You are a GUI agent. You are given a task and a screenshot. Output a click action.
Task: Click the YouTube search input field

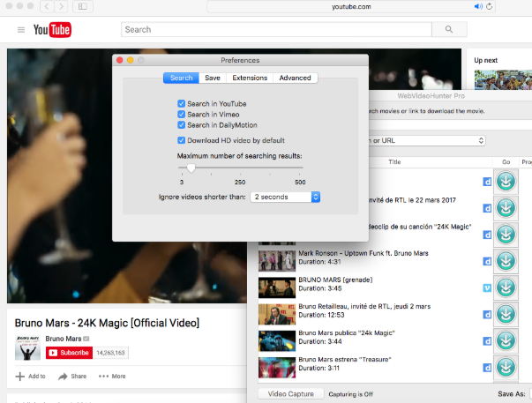276,29
